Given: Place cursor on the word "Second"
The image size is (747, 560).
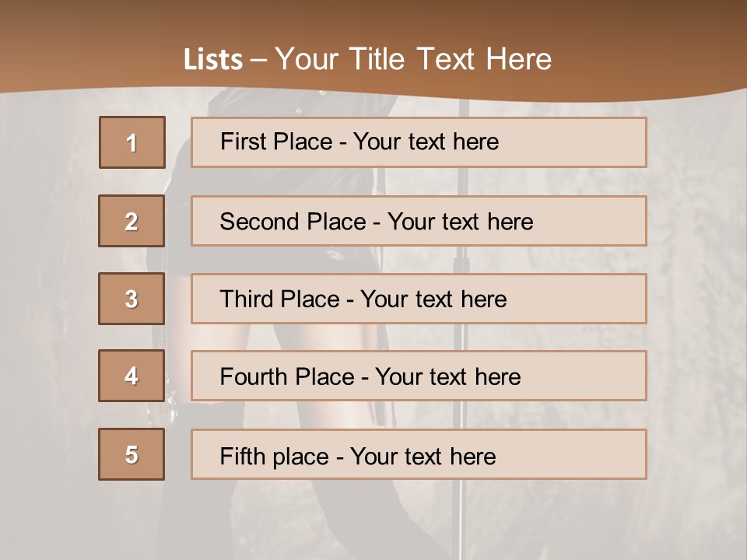Looking at the screenshot, I should [x=260, y=222].
